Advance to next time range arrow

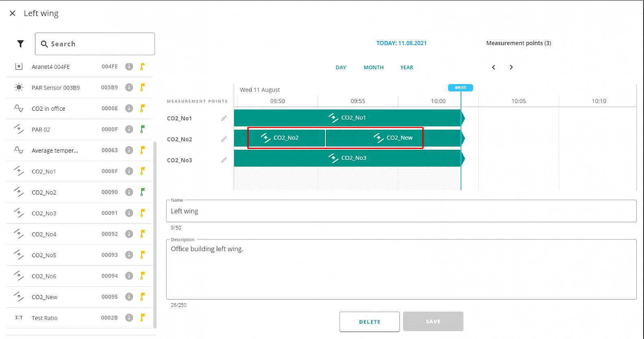click(x=511, y=68)
